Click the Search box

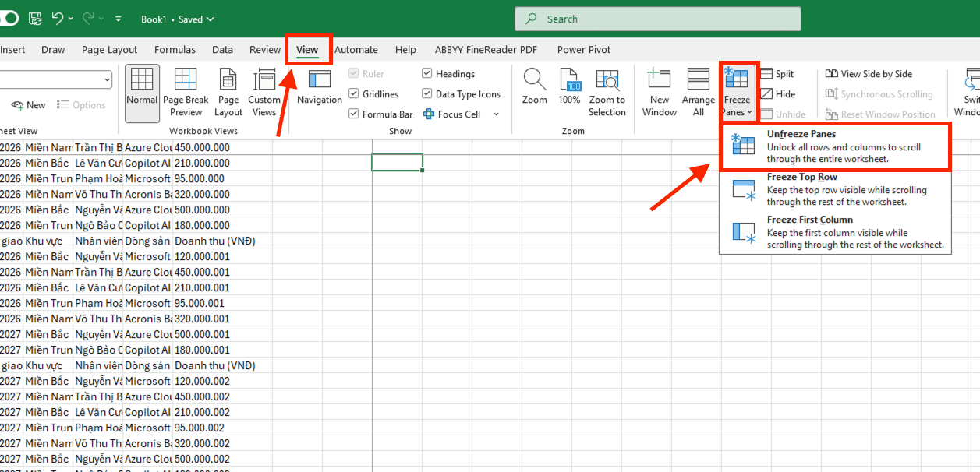657,19
